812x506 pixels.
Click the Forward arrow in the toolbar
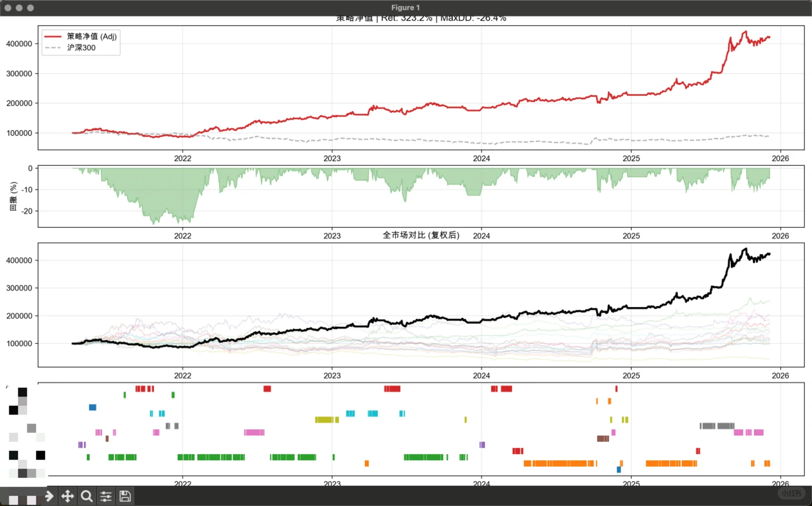tap(49, 496)
